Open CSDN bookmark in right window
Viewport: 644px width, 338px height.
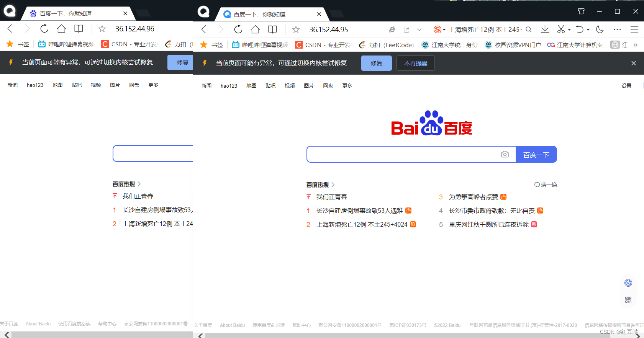click(323, 45)
